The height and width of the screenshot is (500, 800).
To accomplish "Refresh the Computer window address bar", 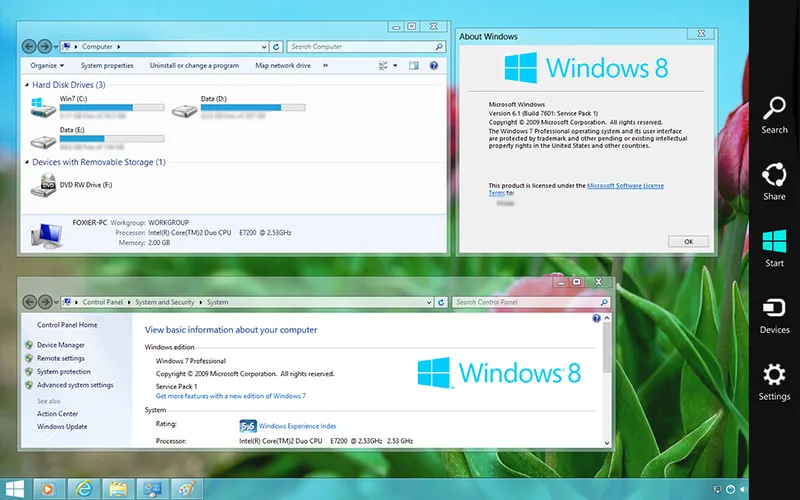I will click(x=276, y=46).
